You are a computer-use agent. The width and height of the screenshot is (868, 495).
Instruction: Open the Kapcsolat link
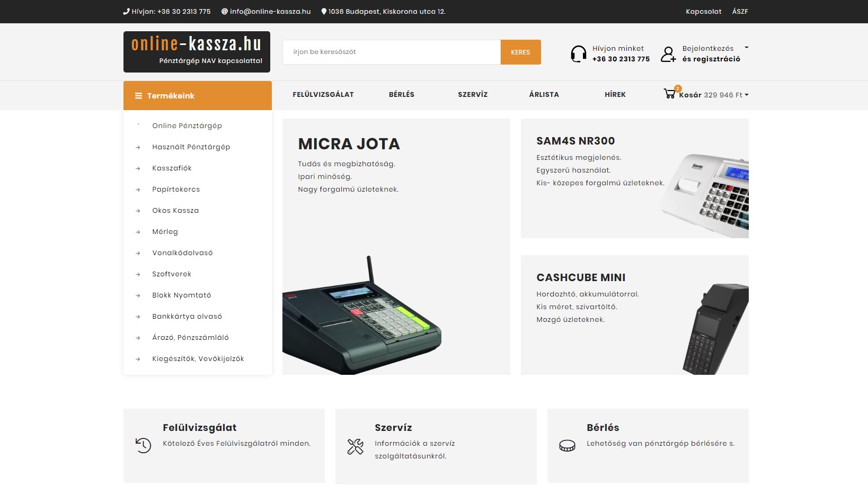pyautogui.click(x=704, y=11)
